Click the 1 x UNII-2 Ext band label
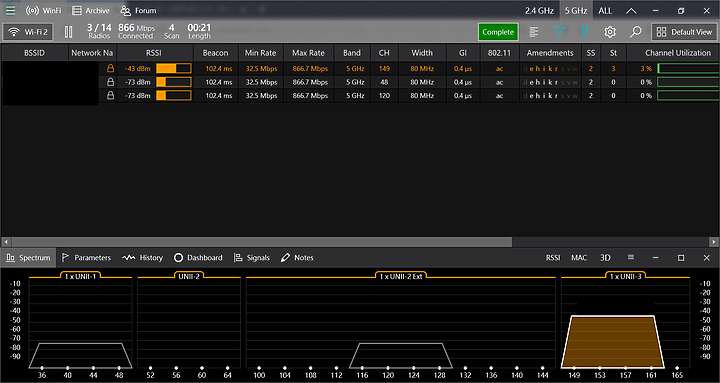720x383 pixels. click(x=401, y=276)
